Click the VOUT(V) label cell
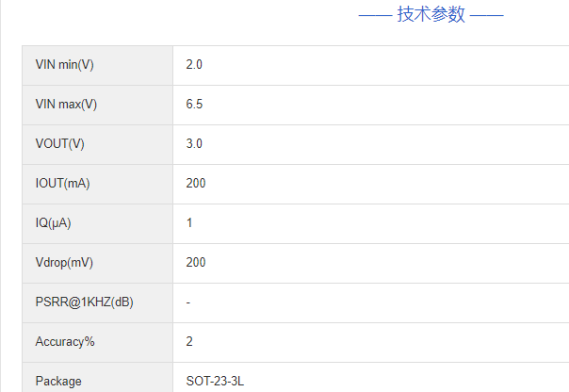The height and width of the screenshot is (392, 569). 59,144
